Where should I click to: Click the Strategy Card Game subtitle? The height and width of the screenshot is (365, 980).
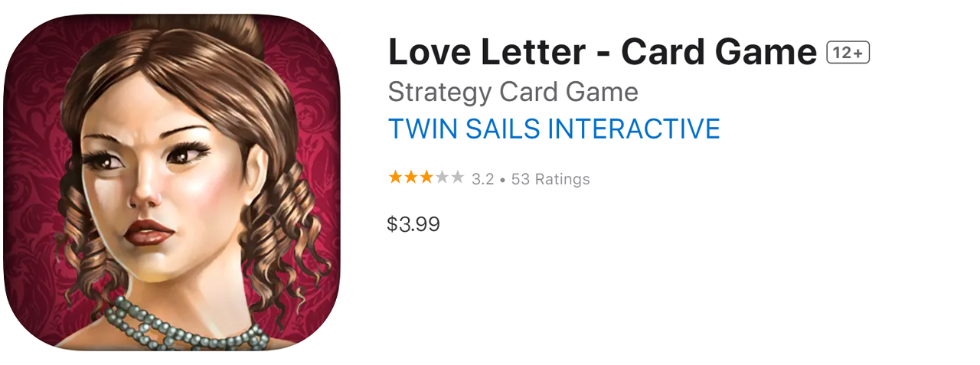pyautogui.click(x=513, y=93)
